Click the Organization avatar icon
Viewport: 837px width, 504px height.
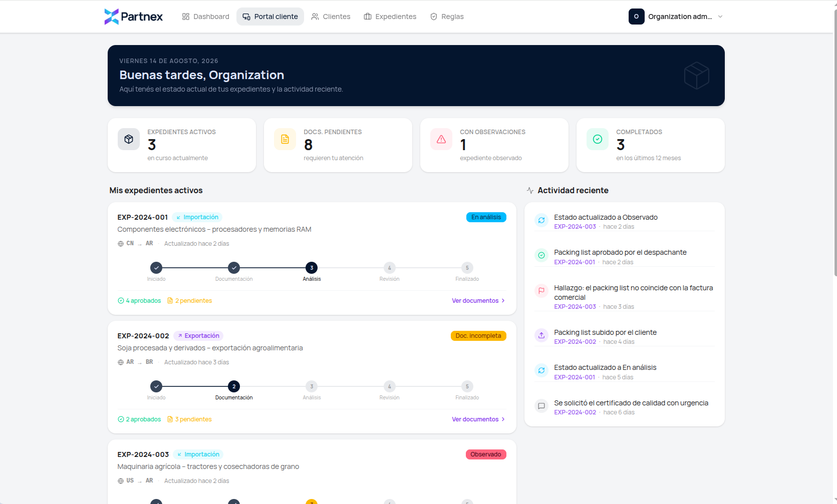pos(636,17)
